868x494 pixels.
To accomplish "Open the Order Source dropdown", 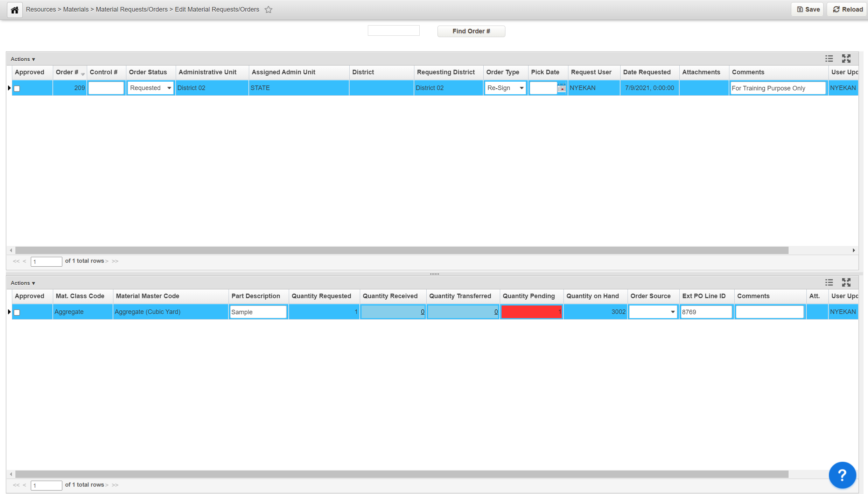I will tap(653, 312).
